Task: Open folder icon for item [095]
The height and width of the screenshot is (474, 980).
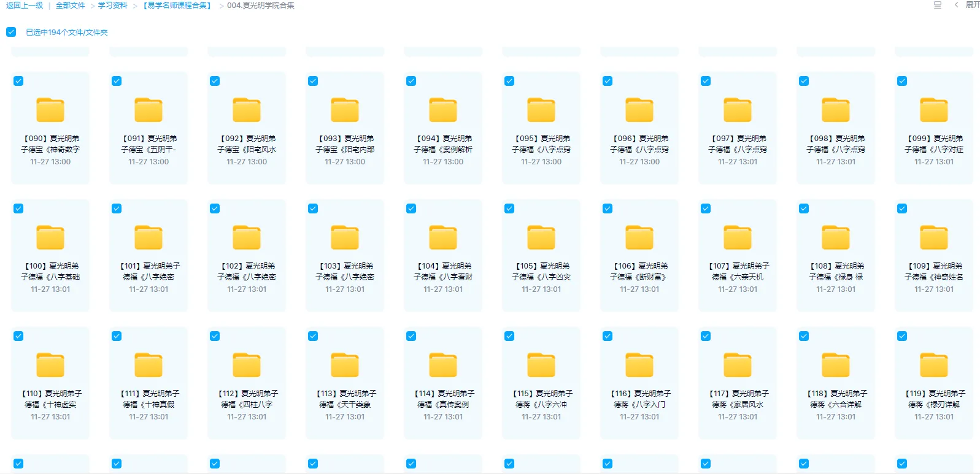Action: (541, 110)
